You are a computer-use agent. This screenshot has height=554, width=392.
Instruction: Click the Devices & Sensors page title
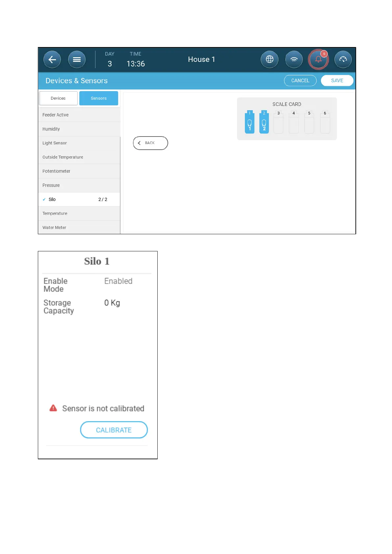click(x=76, y=81)
